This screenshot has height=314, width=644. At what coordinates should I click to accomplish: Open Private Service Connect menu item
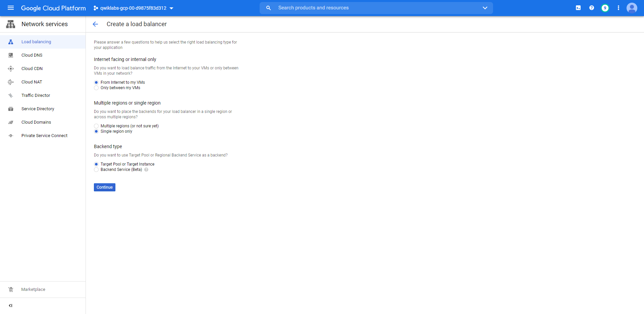tap(43, 136)
